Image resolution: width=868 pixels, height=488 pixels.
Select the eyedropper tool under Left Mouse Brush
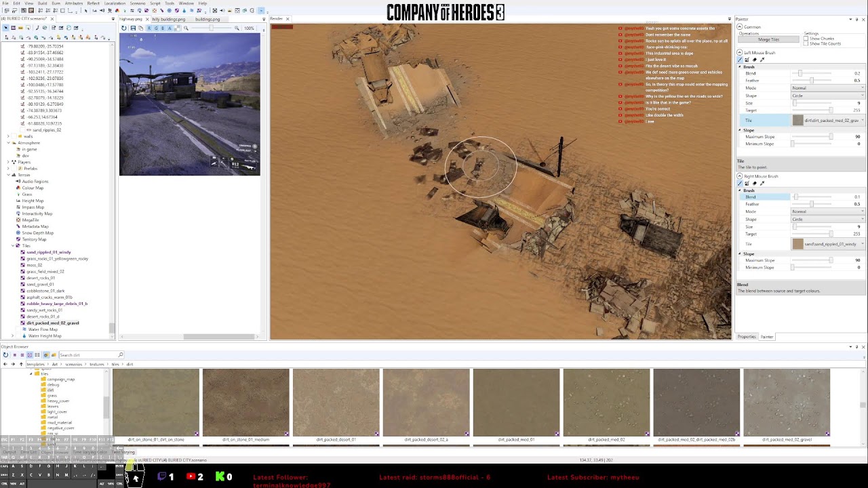pyautogui.click(x=762, y=60)
